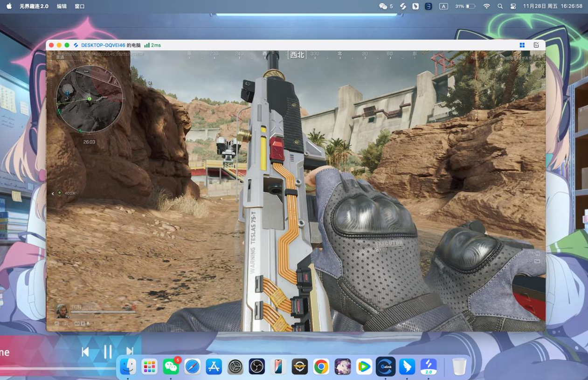Image resolution: width=588 pixels, height=380 pixels.
Task: Open the edit note icon in title bar
Action: coord(536,45)
